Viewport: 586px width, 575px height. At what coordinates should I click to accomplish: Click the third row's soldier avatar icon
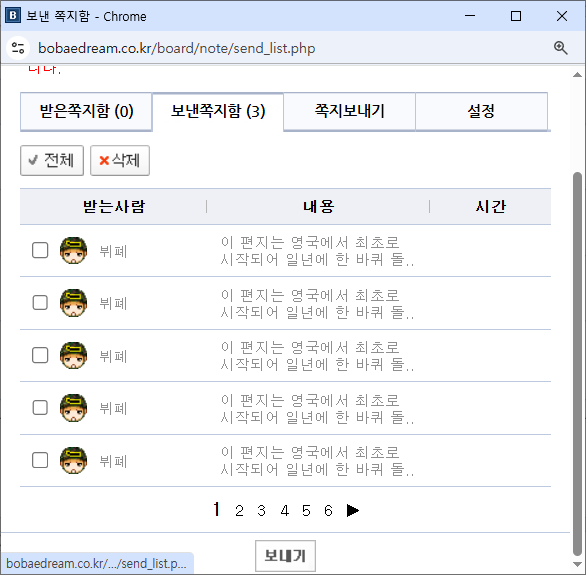tap(73, 355)
